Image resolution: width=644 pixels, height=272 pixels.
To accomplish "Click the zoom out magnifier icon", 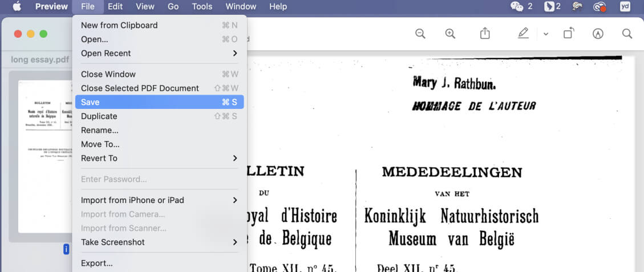I will pos(420,34).
